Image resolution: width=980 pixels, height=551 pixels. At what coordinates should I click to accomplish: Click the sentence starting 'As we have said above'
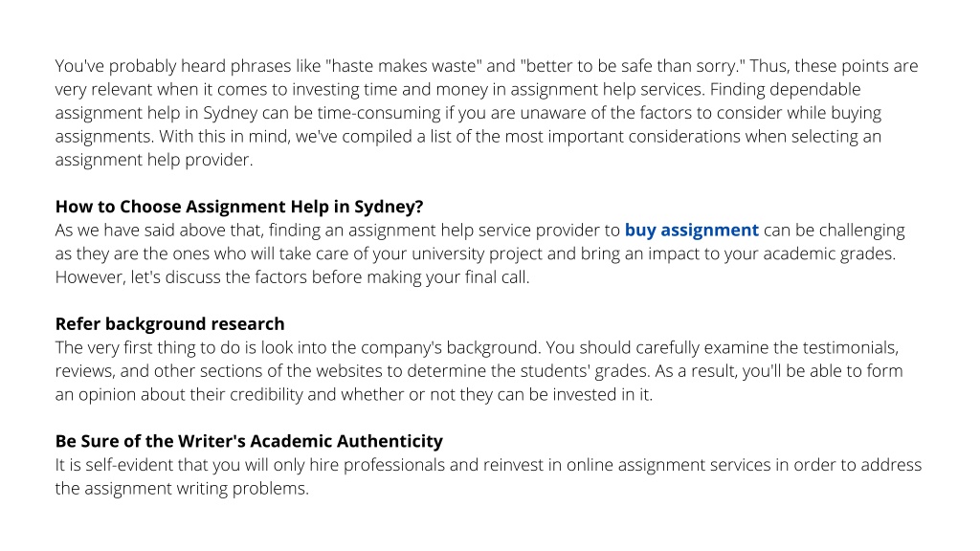[480, 242]
